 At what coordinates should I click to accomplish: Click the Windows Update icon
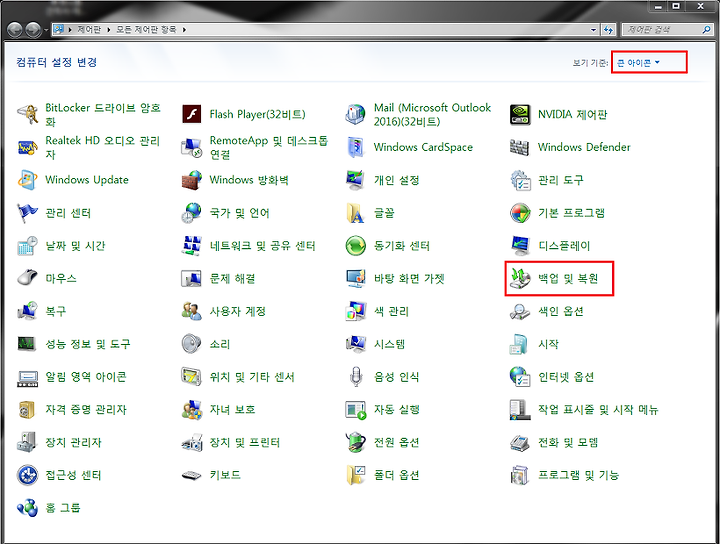pyautogui.click(x=28, y=180)
